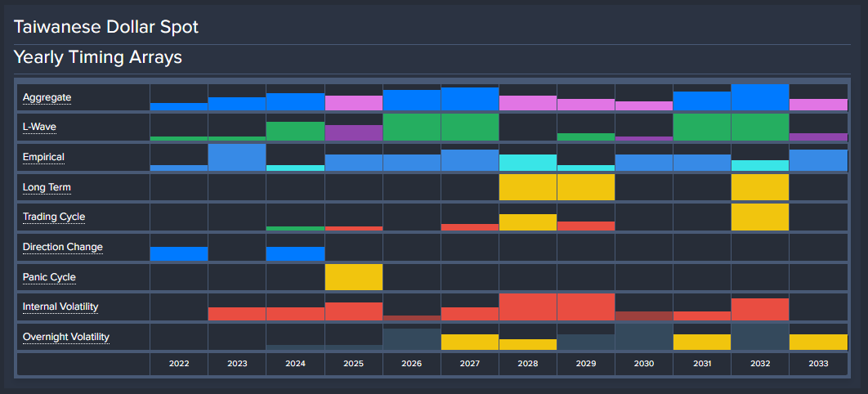This screenshot has height=394, width=868.
Task: Click the Aggregate row label
Action: pos(47,97)
